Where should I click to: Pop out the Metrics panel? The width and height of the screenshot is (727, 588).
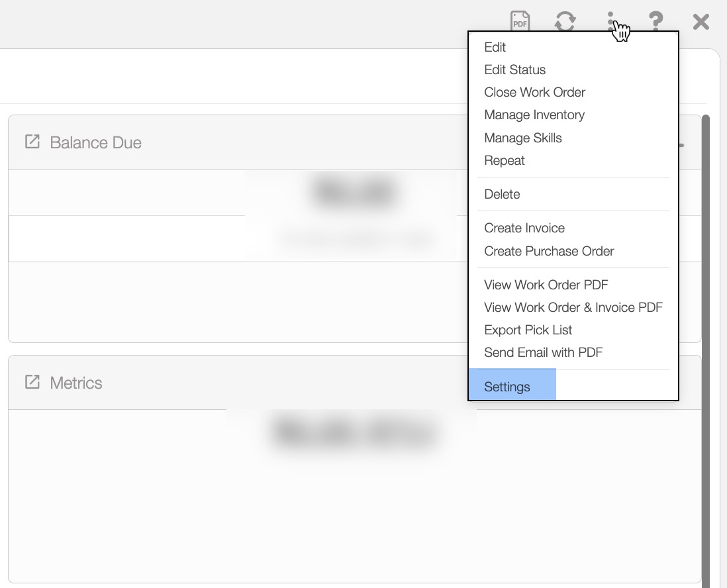[x=32, y=382]
